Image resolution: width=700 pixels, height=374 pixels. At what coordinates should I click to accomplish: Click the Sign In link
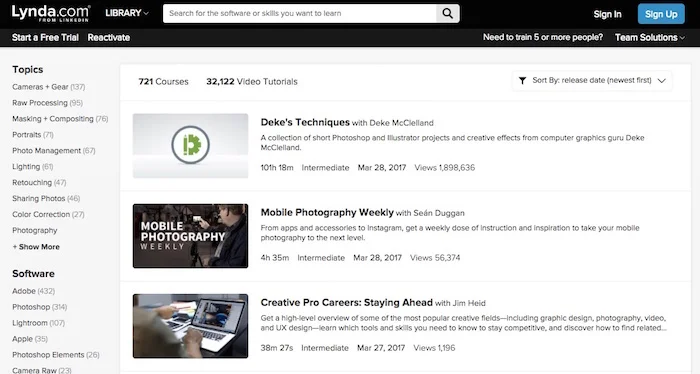click(x=607, y=14)
